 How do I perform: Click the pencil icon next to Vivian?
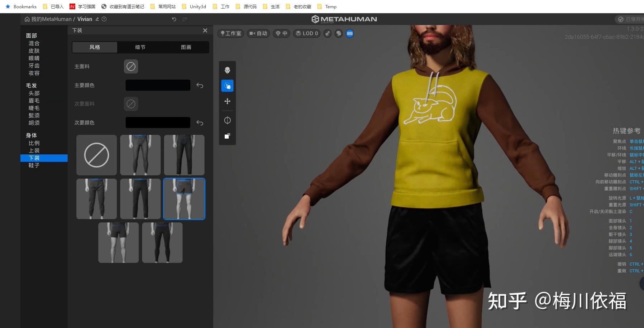[97, 19]
